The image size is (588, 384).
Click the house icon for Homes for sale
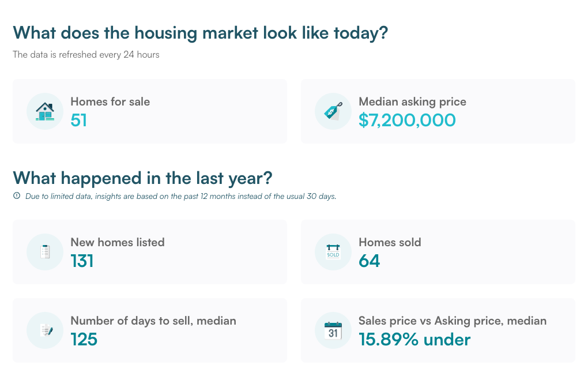coord(45,111)
